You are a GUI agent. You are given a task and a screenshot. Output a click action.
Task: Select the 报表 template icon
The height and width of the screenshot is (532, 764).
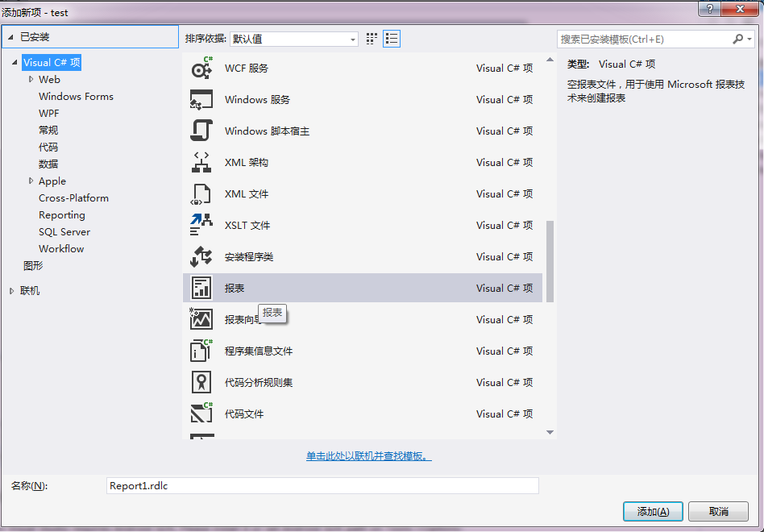pyautogui.click(x=201, y=288)
